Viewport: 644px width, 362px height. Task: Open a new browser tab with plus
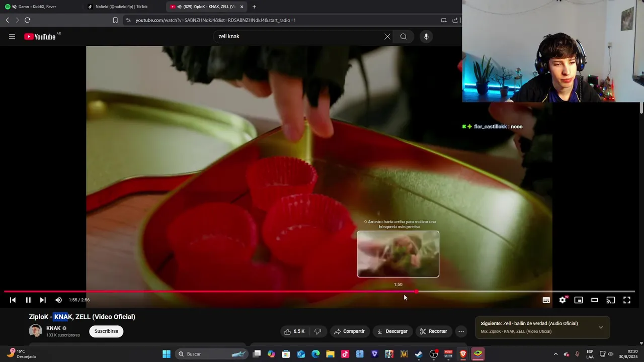254,7
